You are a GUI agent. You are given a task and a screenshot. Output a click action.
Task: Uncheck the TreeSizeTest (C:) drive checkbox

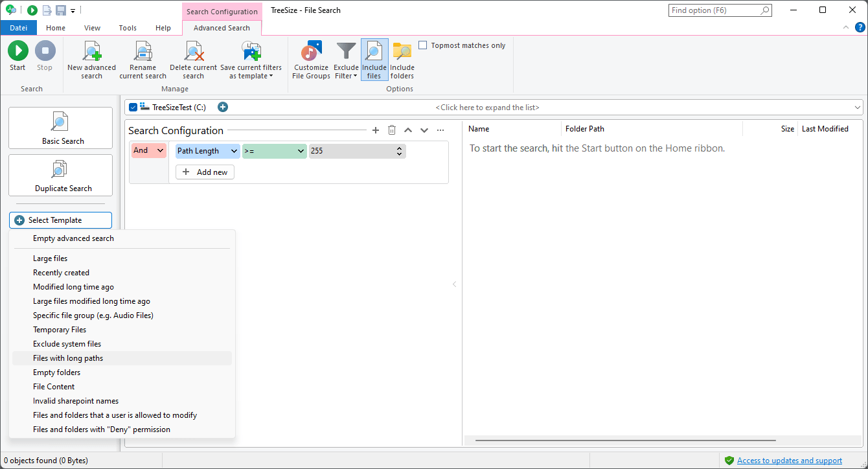click(x=133, y=108)
